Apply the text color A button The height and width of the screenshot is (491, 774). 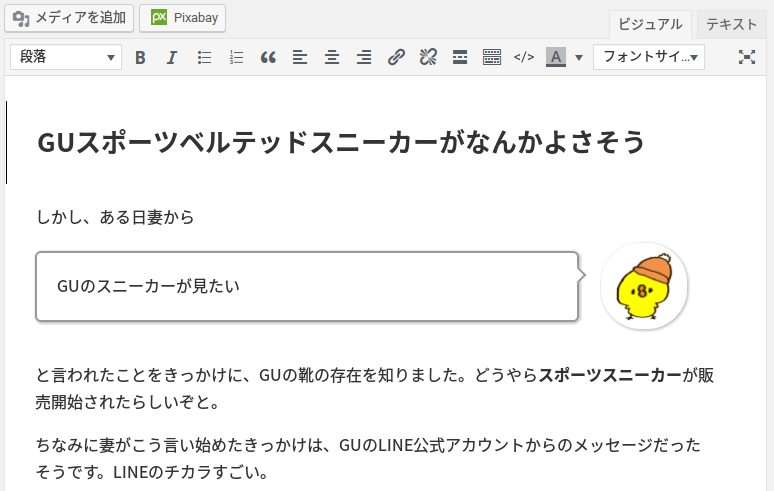coord(556,58)
